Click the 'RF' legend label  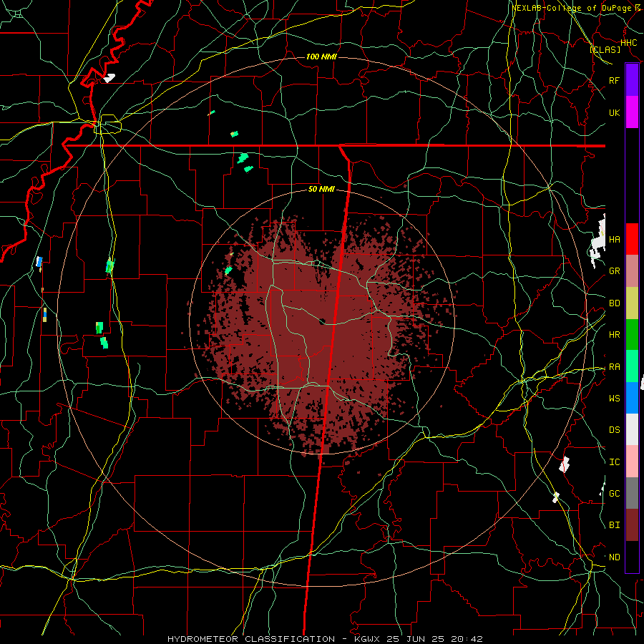[614, 80]
